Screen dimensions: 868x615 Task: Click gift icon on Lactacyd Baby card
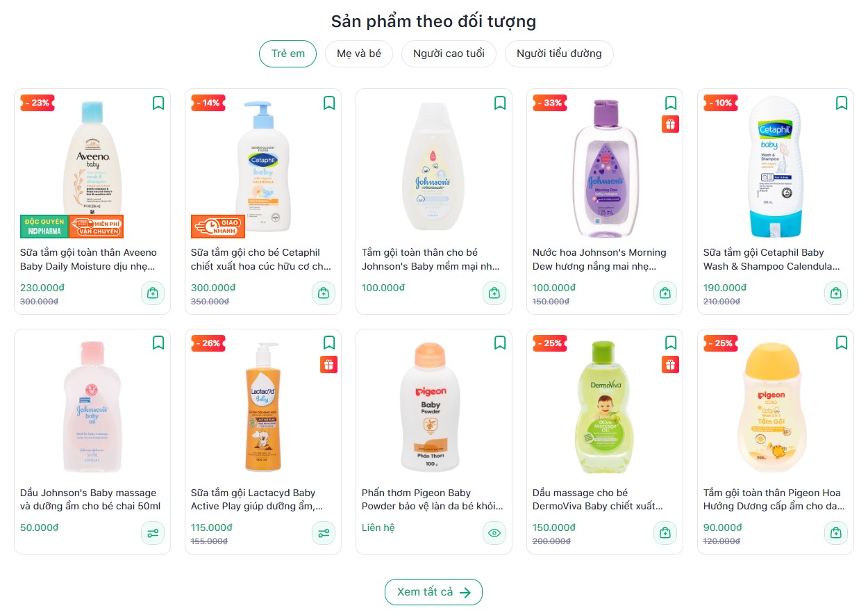(328, 365)
